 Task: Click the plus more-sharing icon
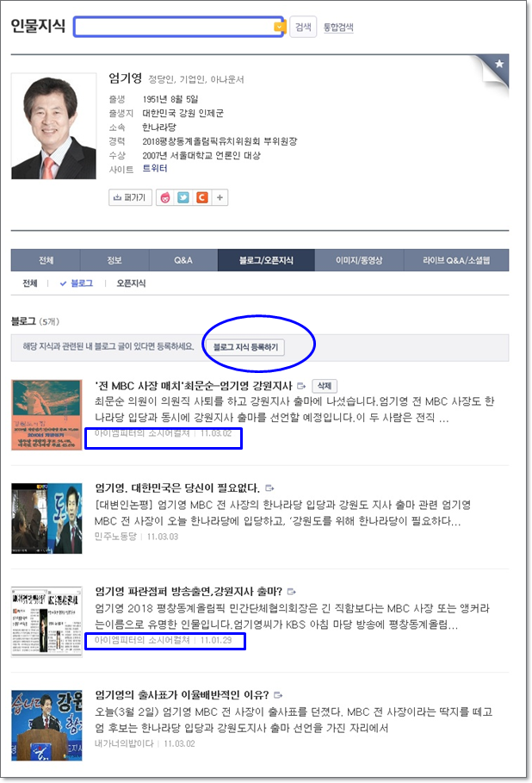tap(220, 198)
